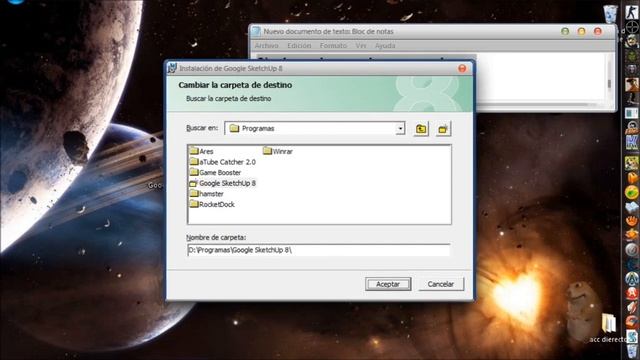Click the blue circular A dock icon
This screenshot has width=640, height=360.
[632, 278]
